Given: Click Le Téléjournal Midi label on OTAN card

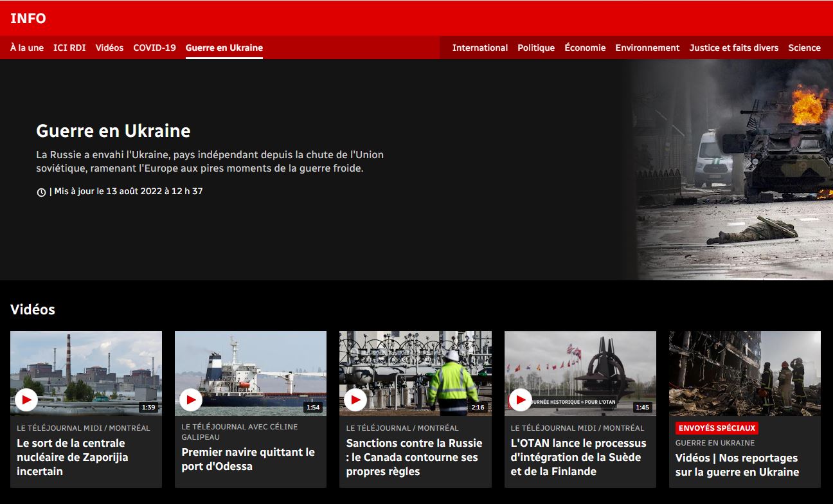Looking at the screenshot, I should pyautogui.click(x=577, y=428).
